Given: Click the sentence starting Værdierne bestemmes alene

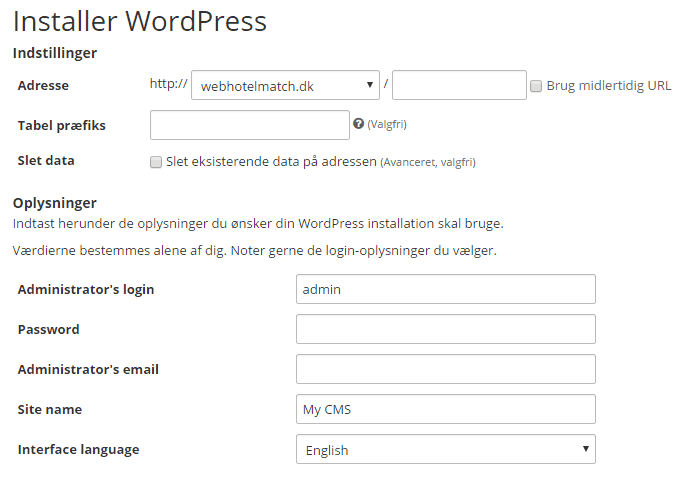Looking at the screenshot, I should click(x=255, y=251).
